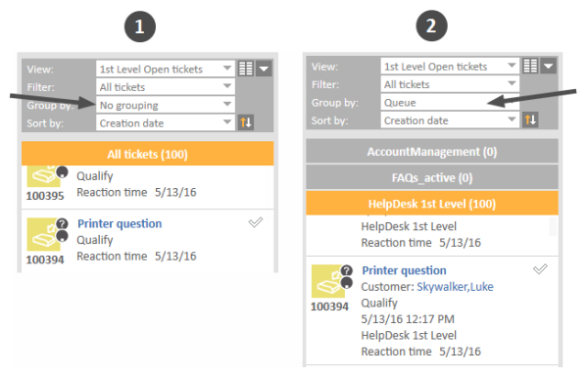Click the All tickets (100) orange header
This screenshot has width=588, height=378.
147,154
